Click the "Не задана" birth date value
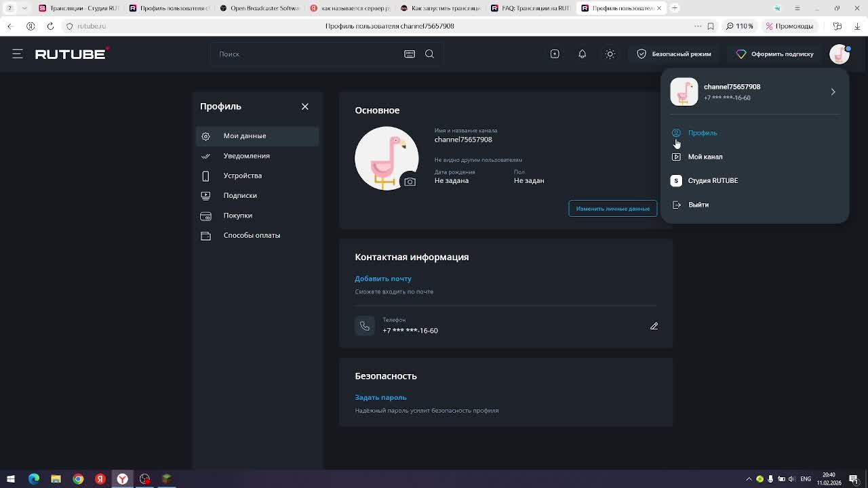The width and height of the screenshot is (868, 488). [x=452, y=181]
